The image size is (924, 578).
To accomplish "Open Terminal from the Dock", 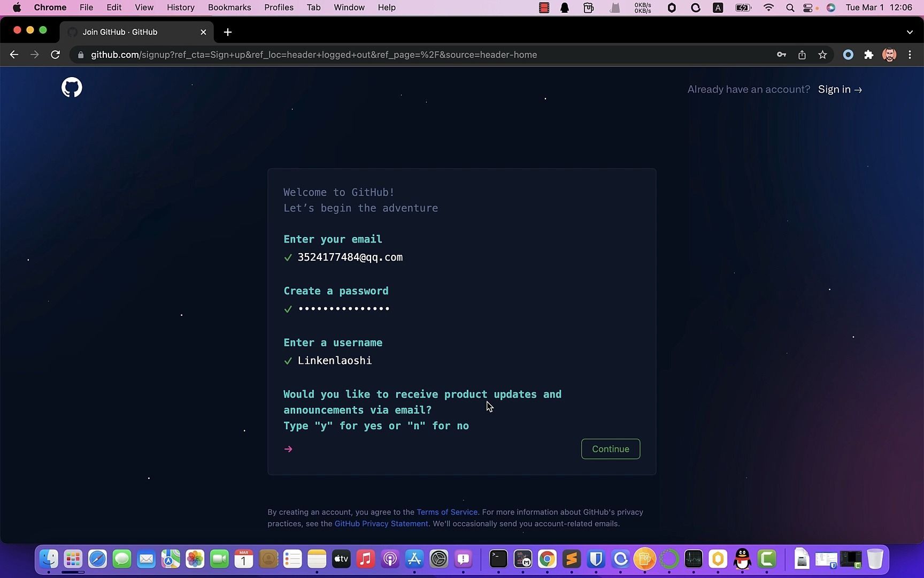I will 498,559.
